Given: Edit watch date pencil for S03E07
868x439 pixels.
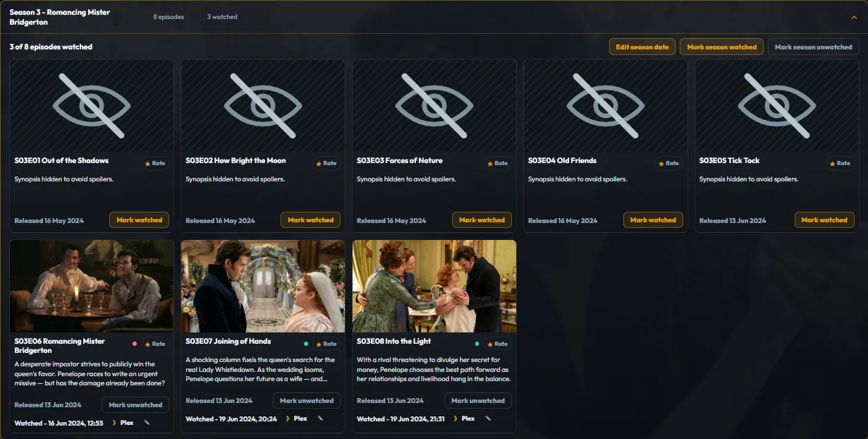Looking at the screenshot, I should point(320,419).
